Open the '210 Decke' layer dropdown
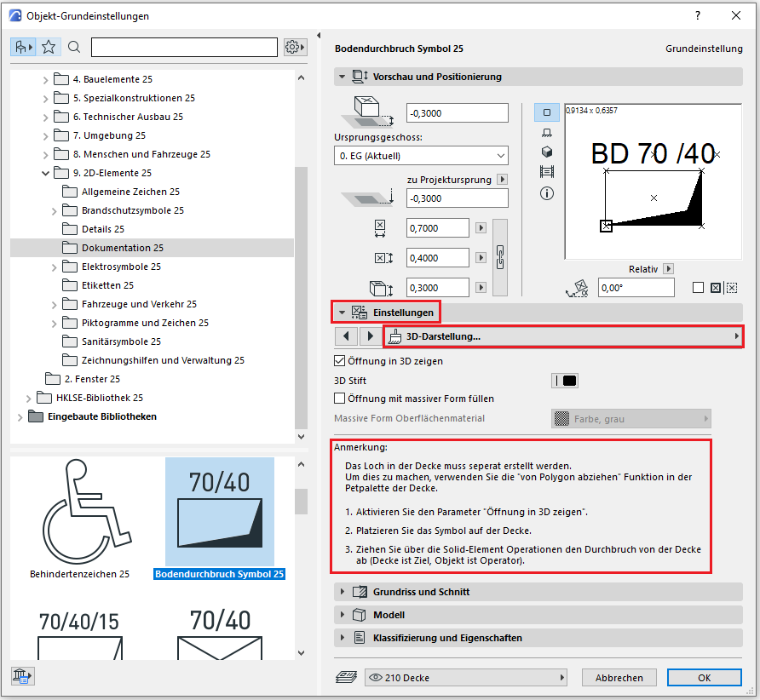 (465, 678)
